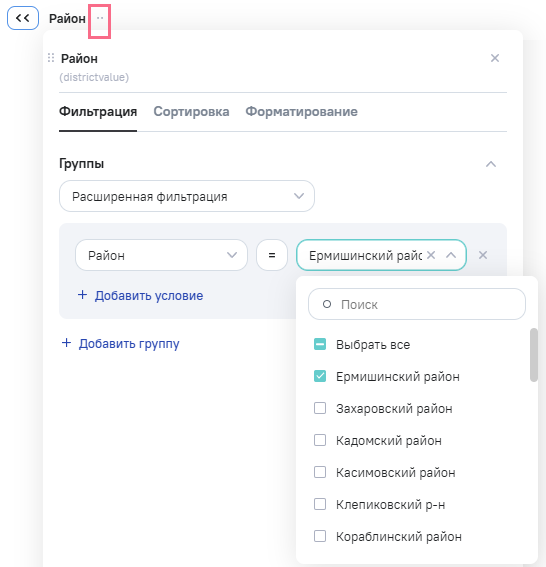Viewport: 546px width, 567px height.
Task: Open the Район field dropdown in condition
Action: [x=161, y=255]
